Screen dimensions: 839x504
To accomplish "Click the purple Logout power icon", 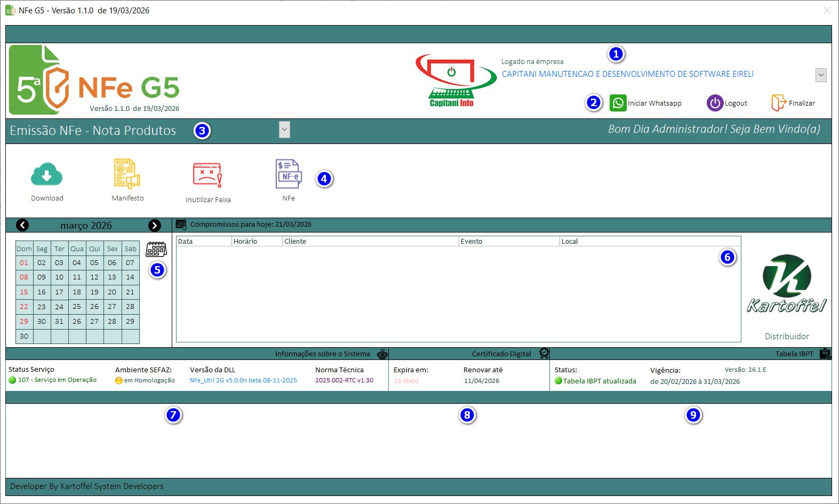I will (715, 103).
